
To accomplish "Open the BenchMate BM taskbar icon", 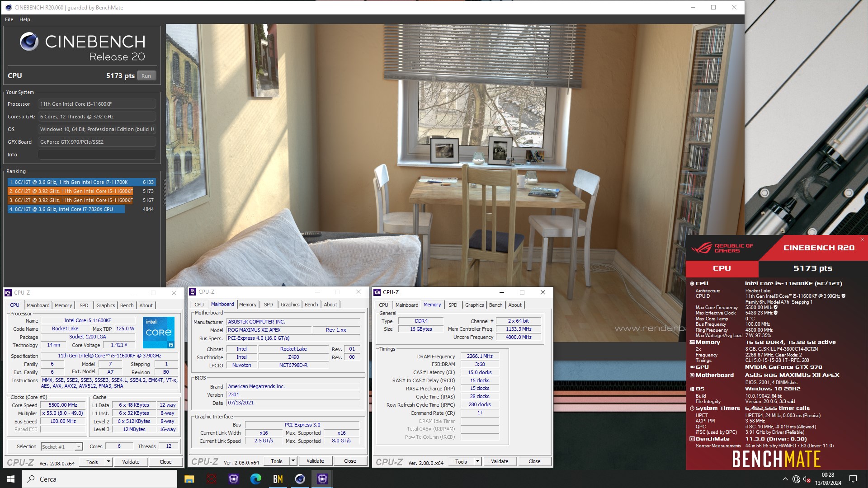I will pyautogui.click(x=278, y=479).
